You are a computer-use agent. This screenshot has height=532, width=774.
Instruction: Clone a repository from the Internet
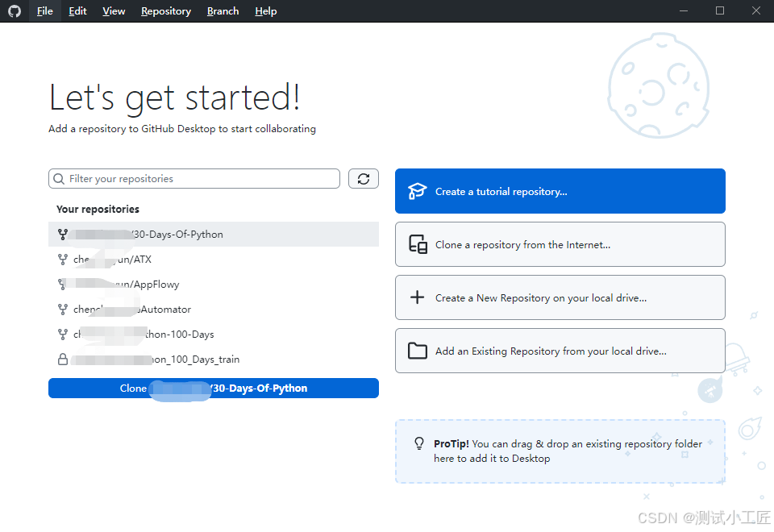pos(560,244)
